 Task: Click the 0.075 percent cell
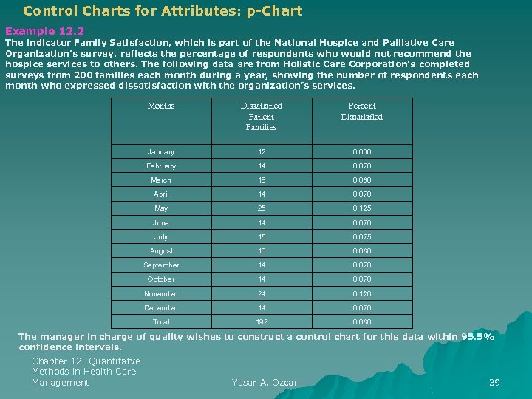point(362,237)
